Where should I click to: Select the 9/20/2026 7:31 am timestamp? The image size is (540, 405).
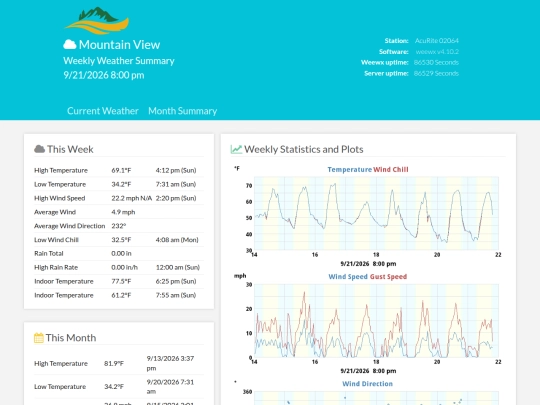pyautogui.click(x=170, y=387)
